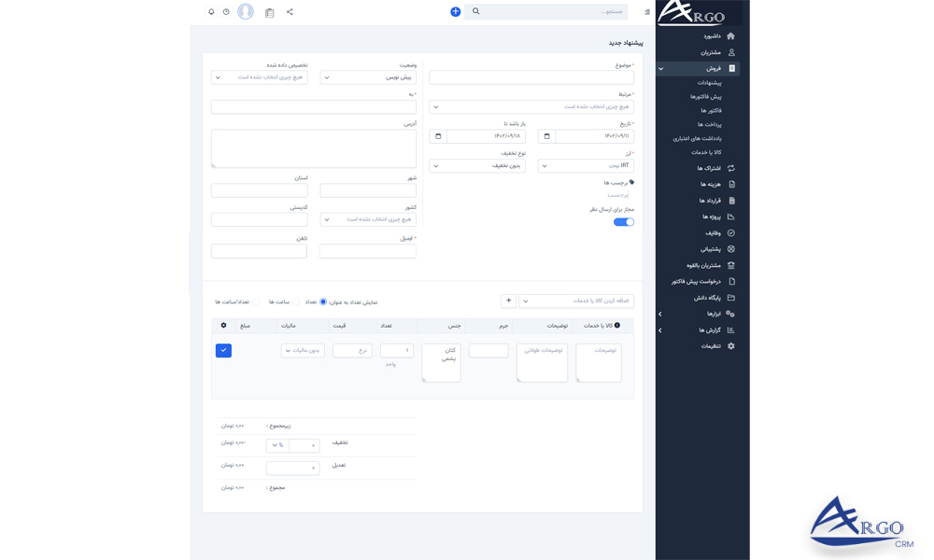
Task: Uncheck the blue checkbox on the product row
Action: [x=223, y=349]
